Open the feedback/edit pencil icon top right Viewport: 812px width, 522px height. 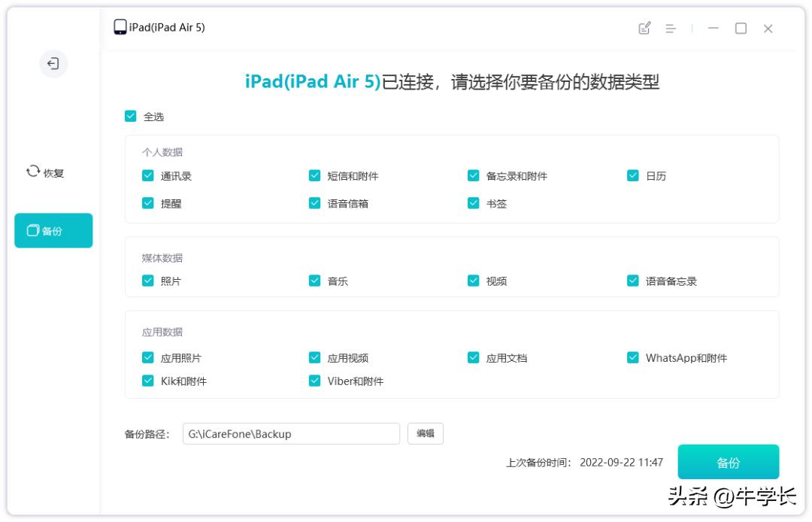click(x=644, y=27)
